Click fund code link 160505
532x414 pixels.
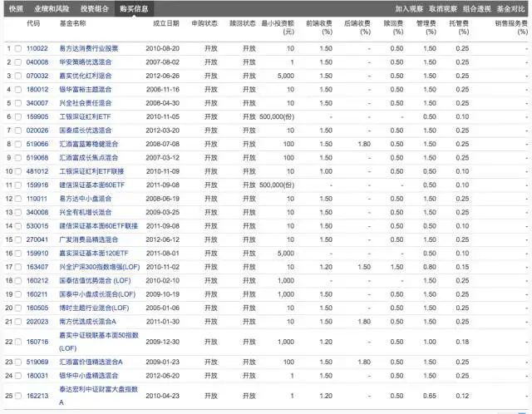pos(37,308)
